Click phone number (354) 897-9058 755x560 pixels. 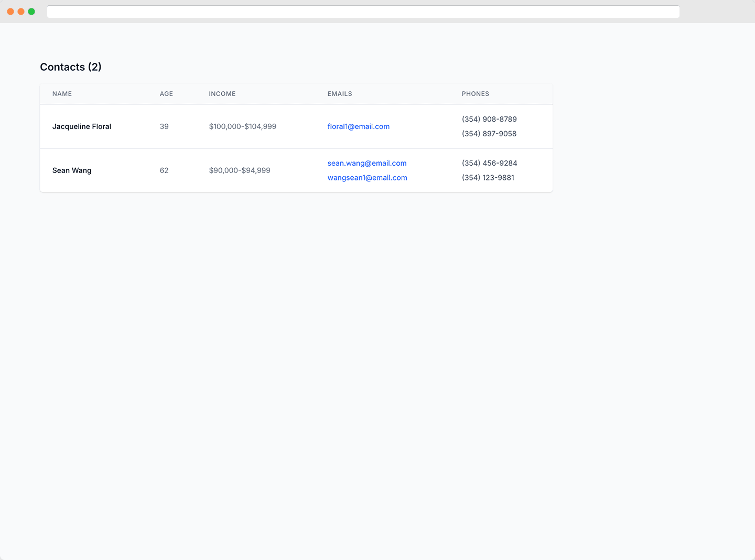tap(489, 134)
